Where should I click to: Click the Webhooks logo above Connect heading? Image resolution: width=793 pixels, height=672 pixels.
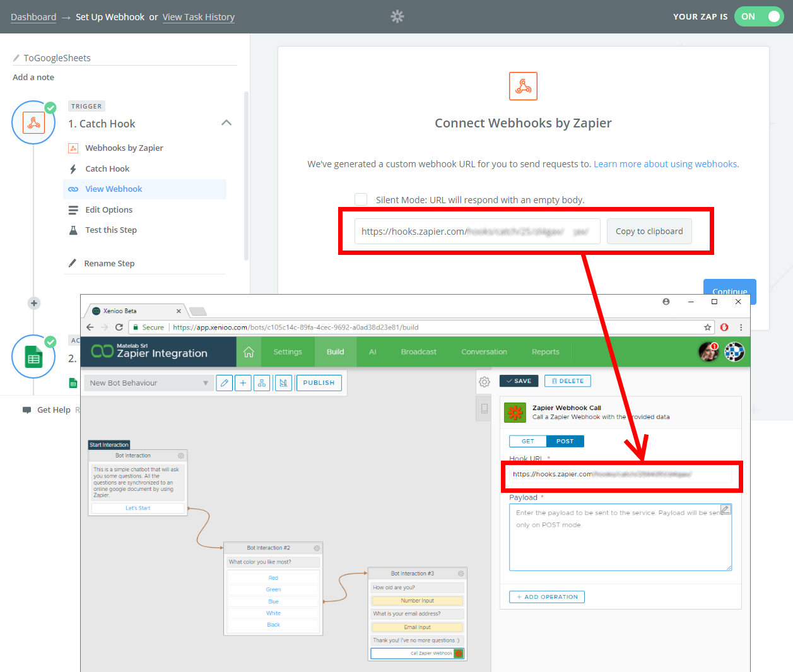(x=523, y=86)
